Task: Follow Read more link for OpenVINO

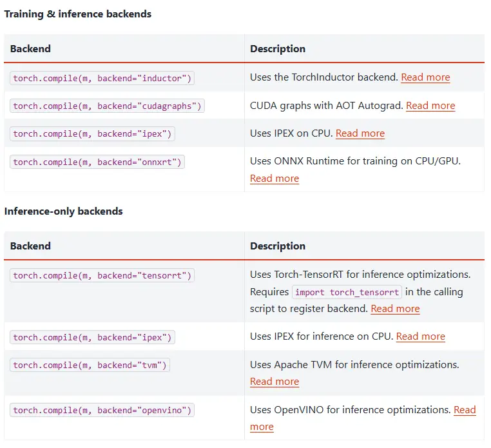Action: pos(464,410)
